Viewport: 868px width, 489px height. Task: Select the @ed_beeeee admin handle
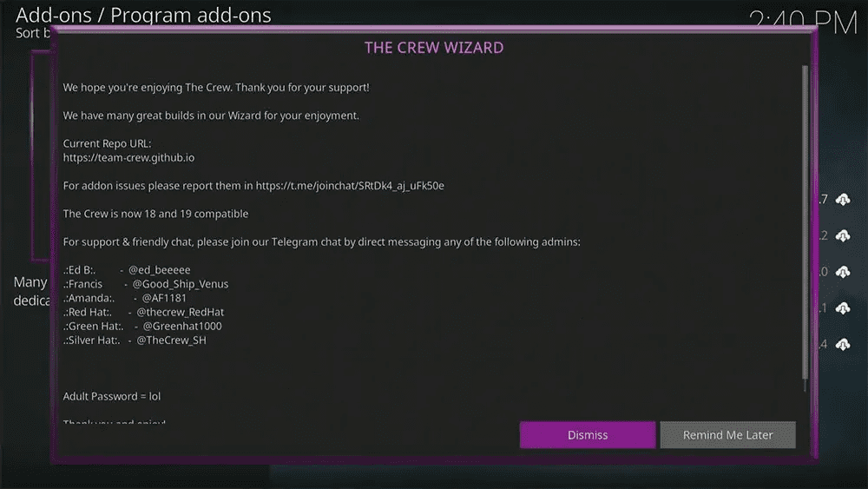[160, 270]
